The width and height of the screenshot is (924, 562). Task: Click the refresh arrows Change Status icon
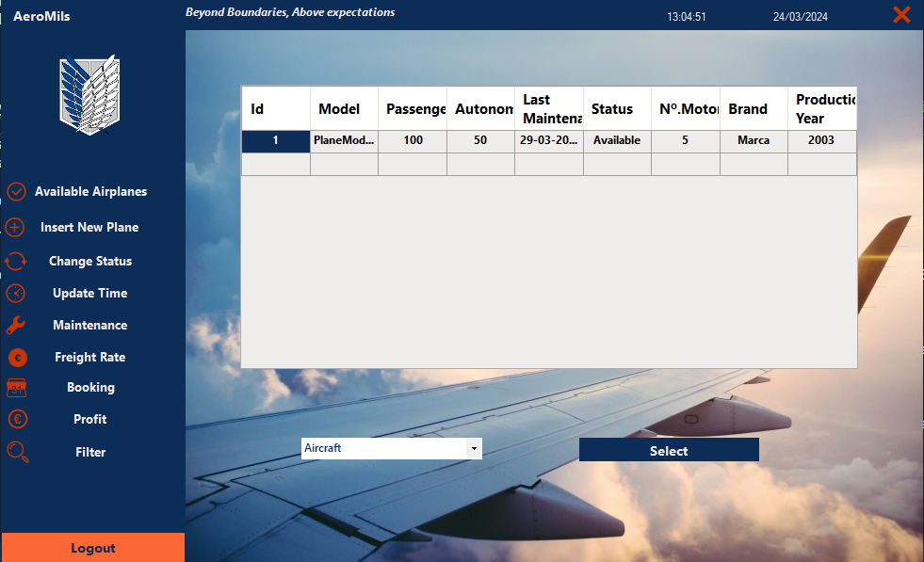tap(16, 262)
